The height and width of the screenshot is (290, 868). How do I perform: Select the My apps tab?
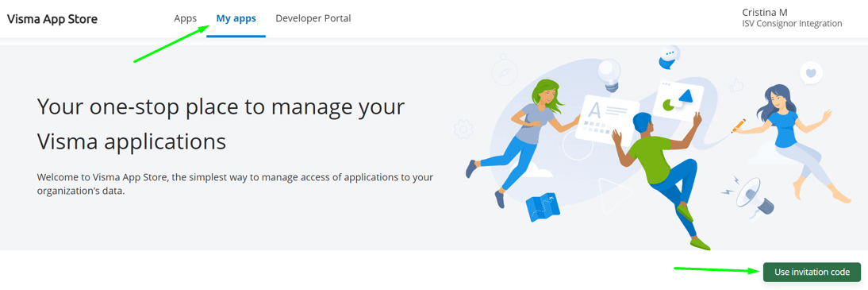tap(236, 18)
